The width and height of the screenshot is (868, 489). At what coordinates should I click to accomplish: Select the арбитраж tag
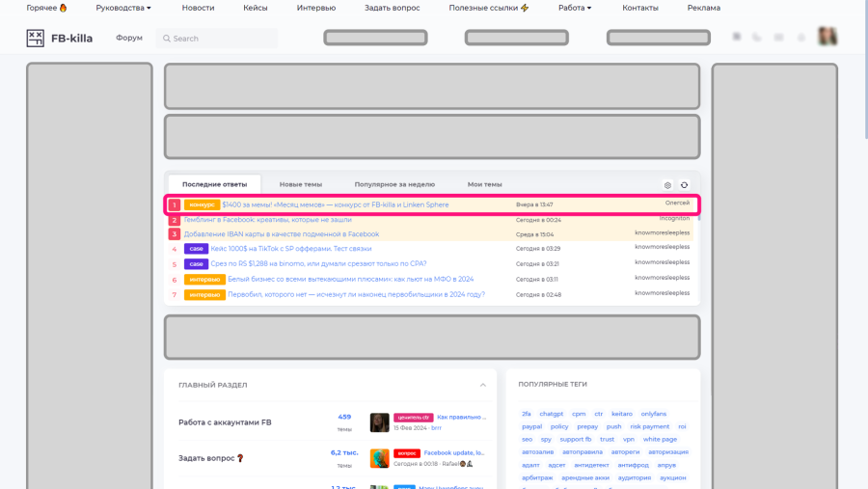tap(537, 478)
